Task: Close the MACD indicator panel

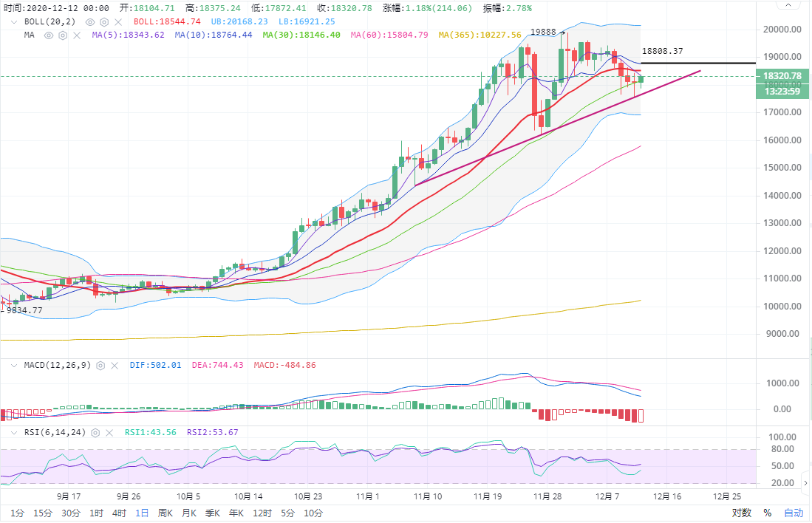Action: (115, 365)
